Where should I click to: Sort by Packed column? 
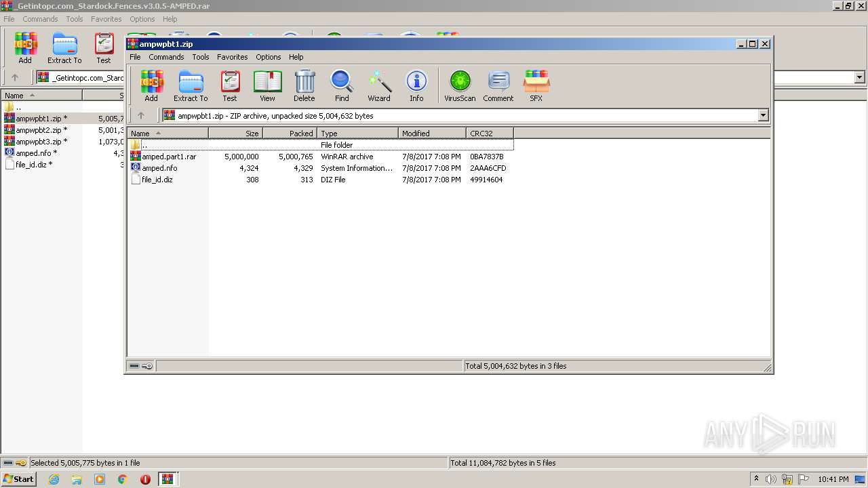(x=290, y=134)
